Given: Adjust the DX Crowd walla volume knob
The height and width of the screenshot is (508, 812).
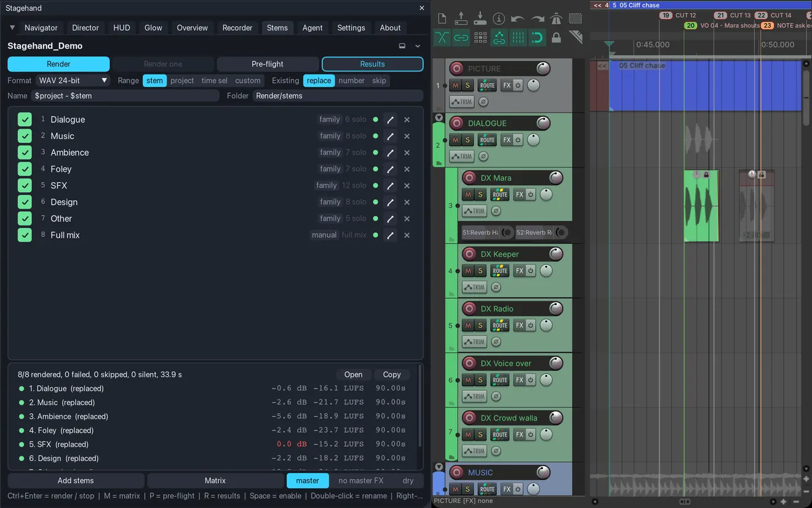Looking at the screenshot, I should [x=555, y=419].
